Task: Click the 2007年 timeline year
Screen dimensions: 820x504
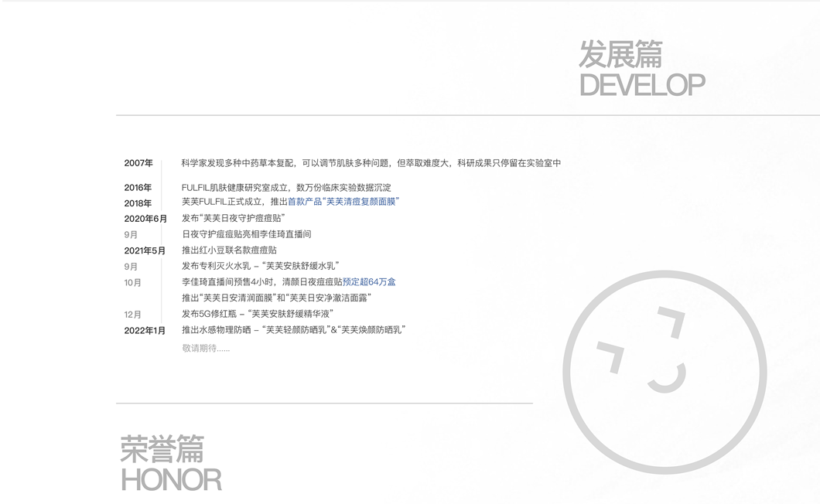Action: pos(138,163)
